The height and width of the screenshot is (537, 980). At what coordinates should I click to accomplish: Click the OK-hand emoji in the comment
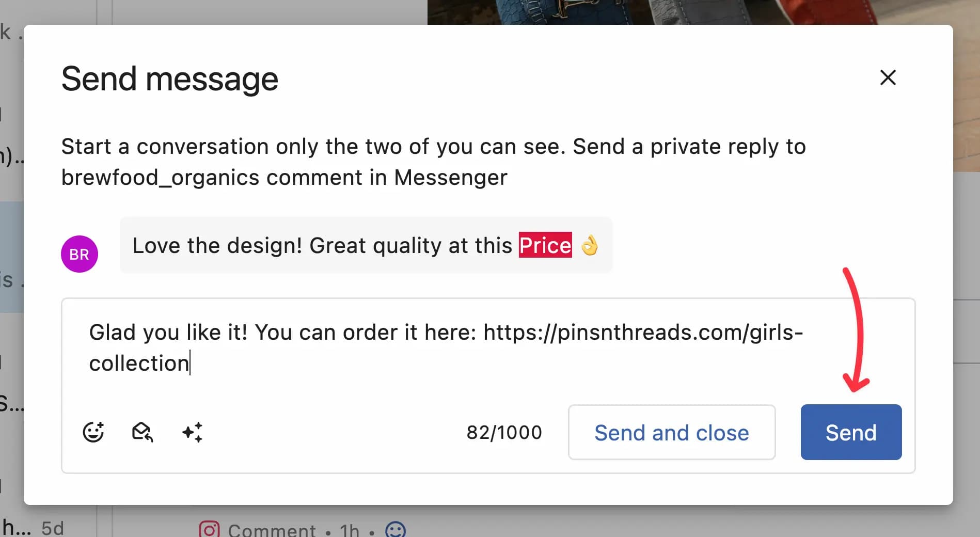click(590, 245)
